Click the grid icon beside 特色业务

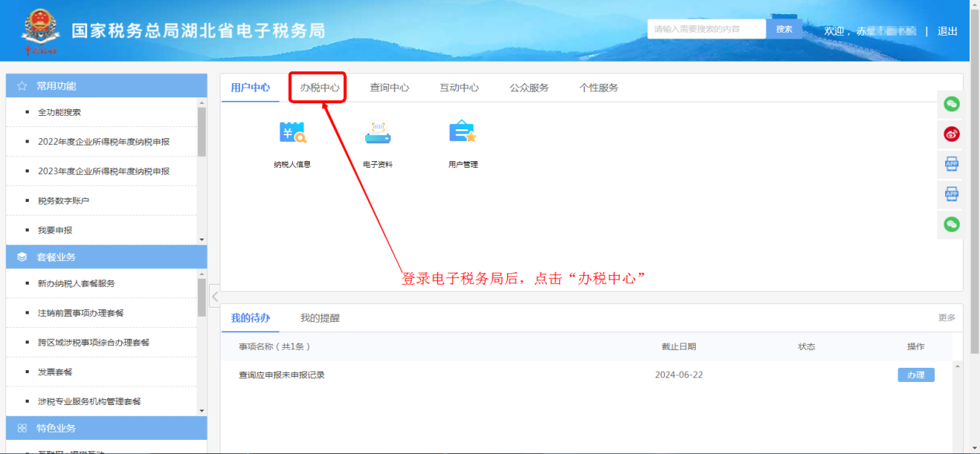[22, 428]
